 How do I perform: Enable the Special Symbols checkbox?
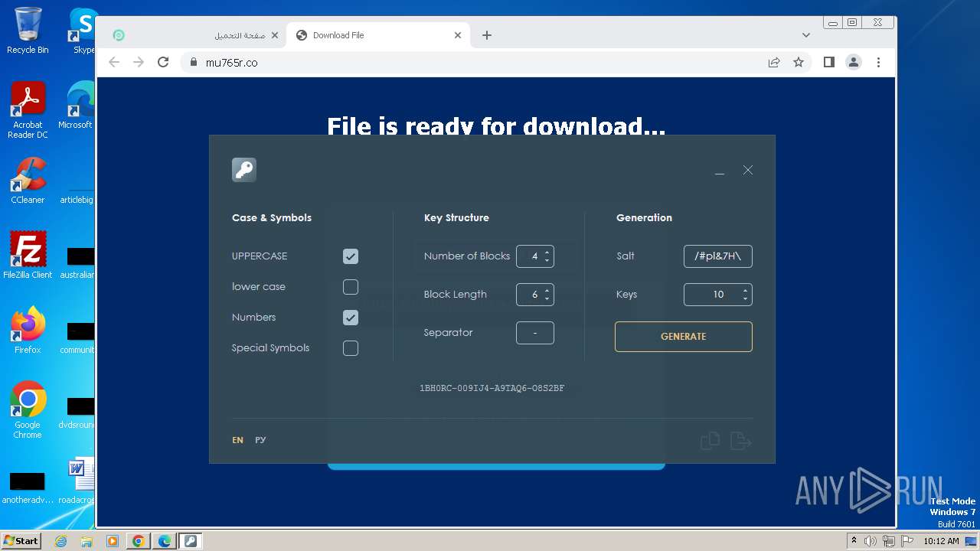[x=351, y=348]
